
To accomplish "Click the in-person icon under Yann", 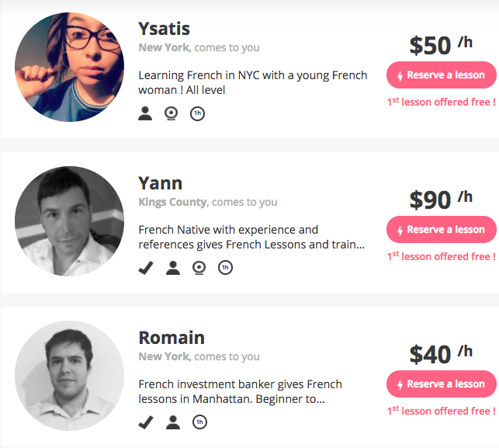I will pos(173,268).
